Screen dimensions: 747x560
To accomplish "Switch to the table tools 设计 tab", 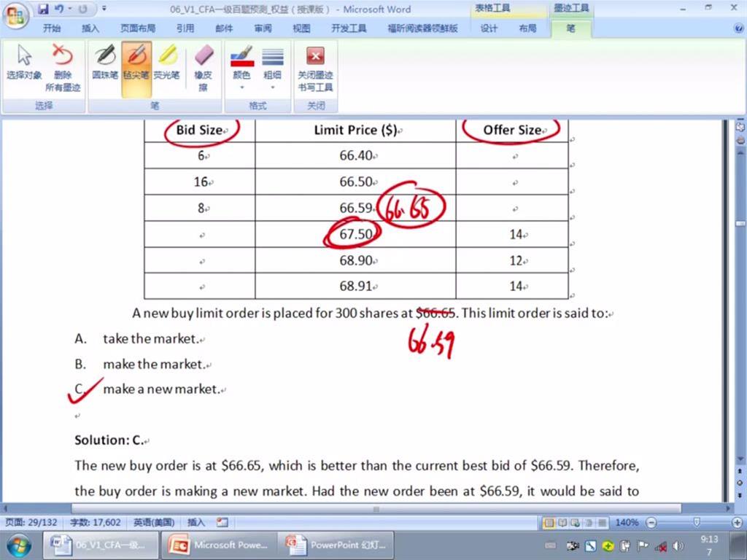I will click(489, 28).
